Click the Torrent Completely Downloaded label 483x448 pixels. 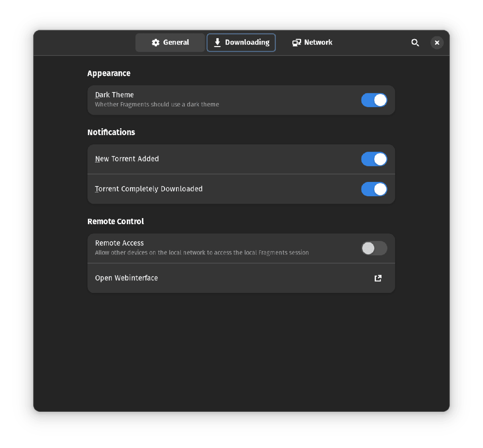click(x=149, y=189)
